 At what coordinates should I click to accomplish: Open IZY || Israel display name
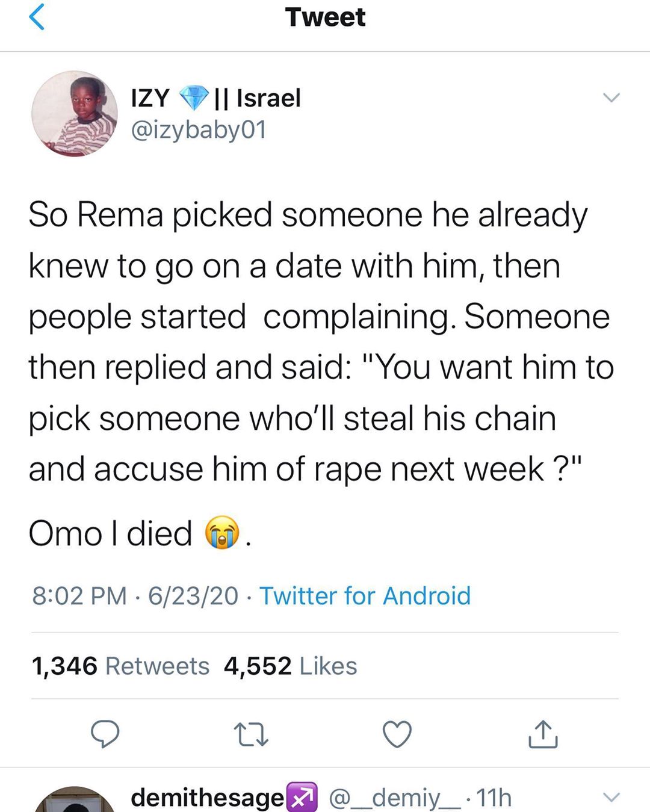tap(215, 98)
